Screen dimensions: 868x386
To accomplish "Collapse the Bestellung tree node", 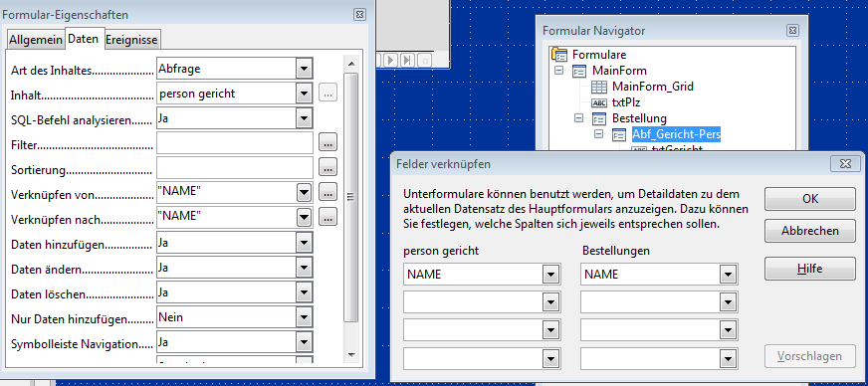I will coord(579,117).
